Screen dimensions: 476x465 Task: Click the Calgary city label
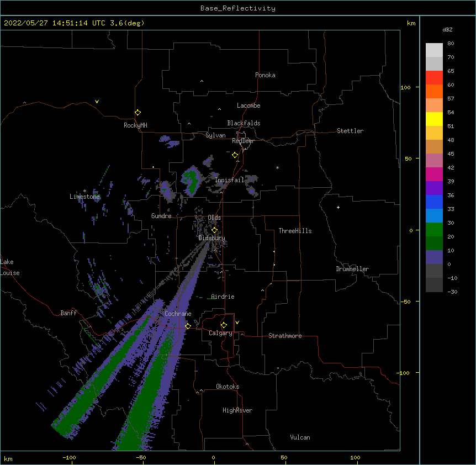coord(220,333)
